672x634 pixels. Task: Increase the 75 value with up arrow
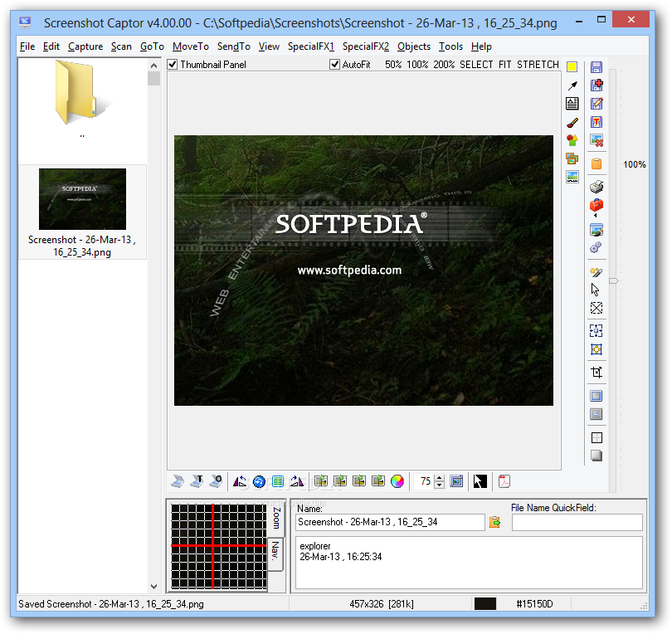(x=439, y=478)
